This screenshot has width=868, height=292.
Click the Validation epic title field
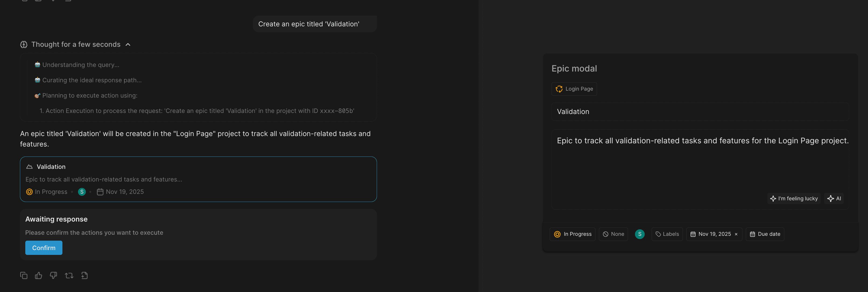[700, 112]
